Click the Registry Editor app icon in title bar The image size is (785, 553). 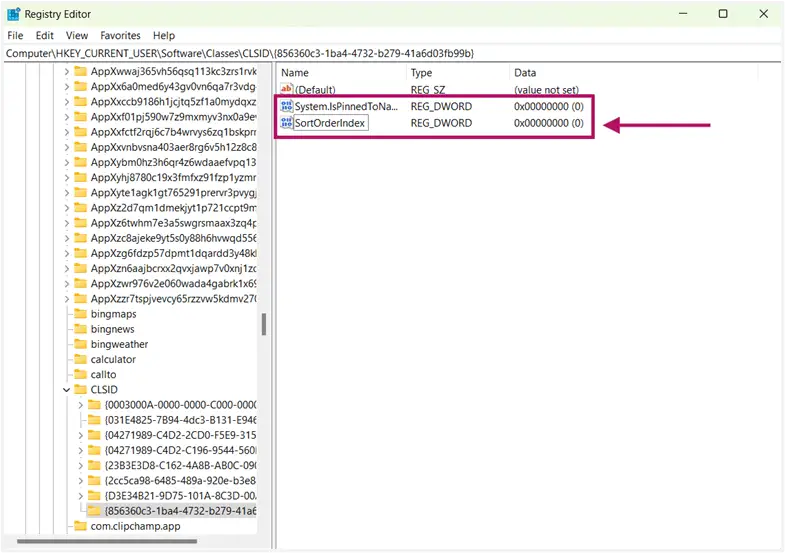[x=14, y=14]
